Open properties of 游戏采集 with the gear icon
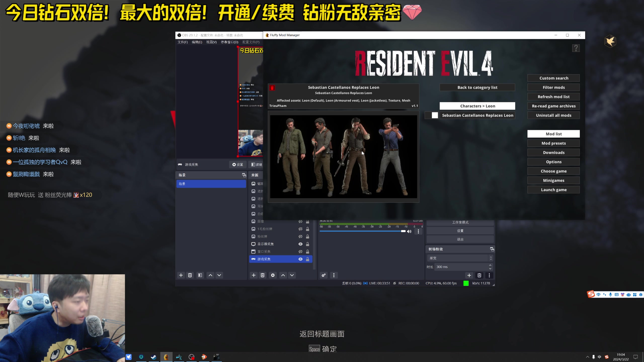Screen dimensions: 644x362 pos(273,275)
